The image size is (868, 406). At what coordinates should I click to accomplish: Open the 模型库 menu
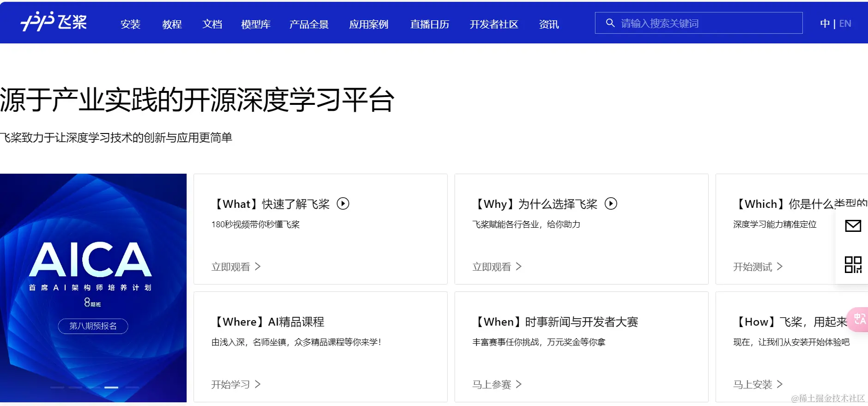(256, 24)
